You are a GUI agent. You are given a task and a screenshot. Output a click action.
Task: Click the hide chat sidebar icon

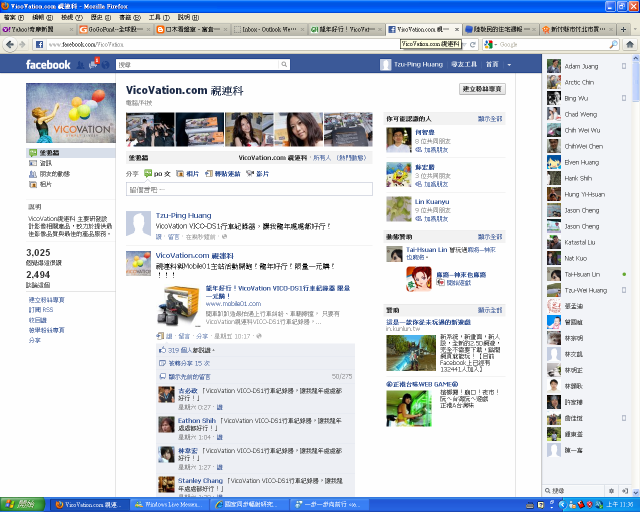coord(624,490)
